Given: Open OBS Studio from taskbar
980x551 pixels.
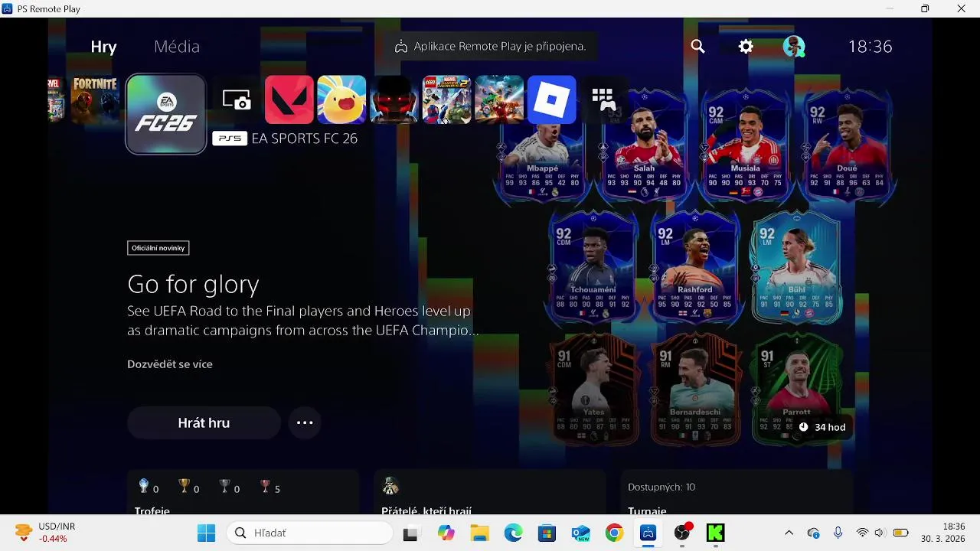Looking at the screenshot, I should [x=681, y=533].
